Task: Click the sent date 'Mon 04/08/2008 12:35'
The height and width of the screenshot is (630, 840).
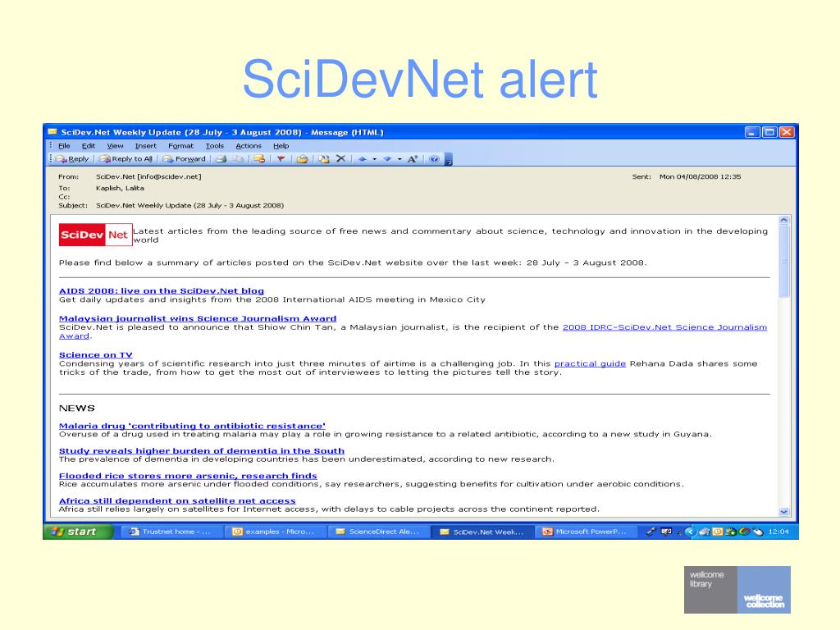Action: 701,176
